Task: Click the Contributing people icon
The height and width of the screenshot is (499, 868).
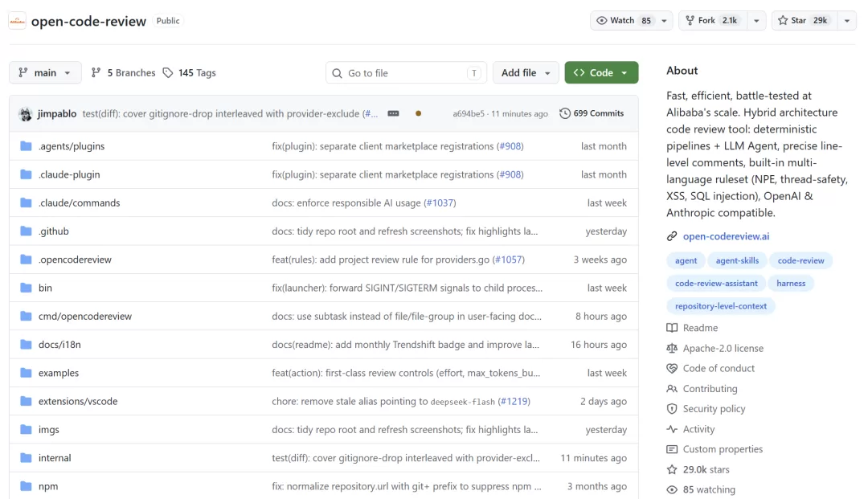Action: (x=671, y=389)
